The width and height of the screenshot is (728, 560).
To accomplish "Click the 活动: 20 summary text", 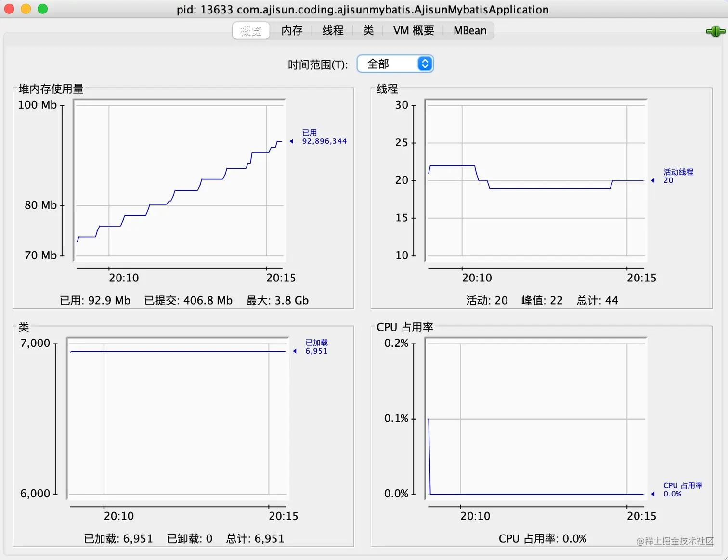I will pyautogui.click(x=487, y=301).
